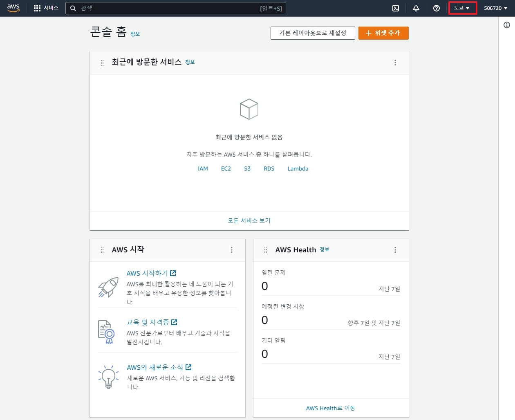The width and height of the screenshot is (515, 420).
Task: Click the 최근에 방문한 서비스 없음 text
Action: click(249, 137)
